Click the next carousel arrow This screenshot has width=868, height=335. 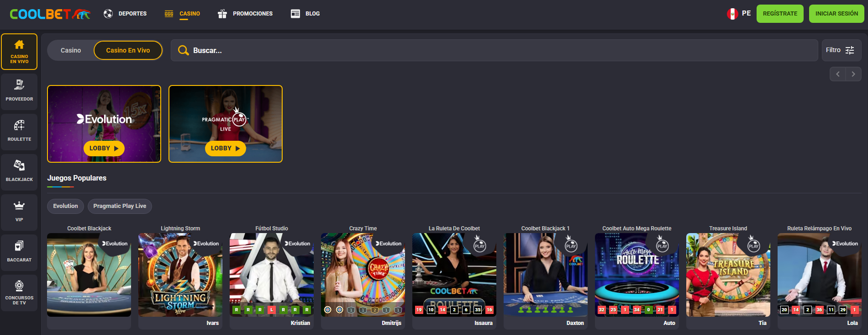click(853, 74)
